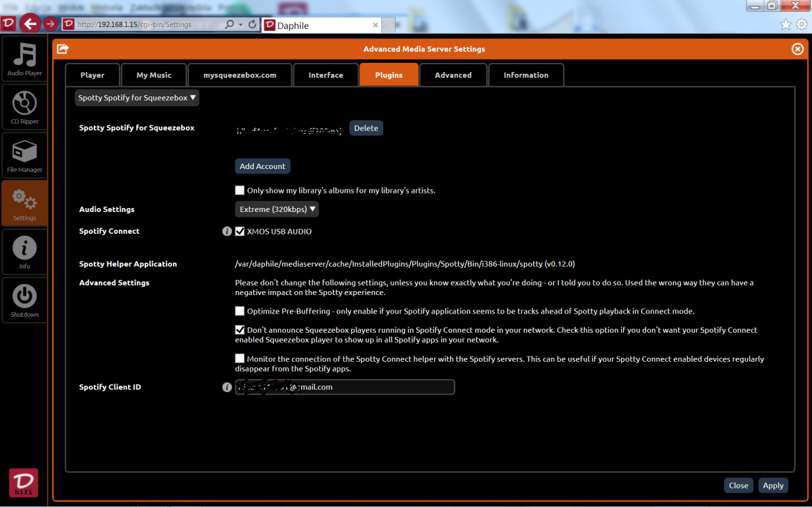This screenshot has width=812, height=507.
Task: Open the Info sidebar icon
Action: 24,252
